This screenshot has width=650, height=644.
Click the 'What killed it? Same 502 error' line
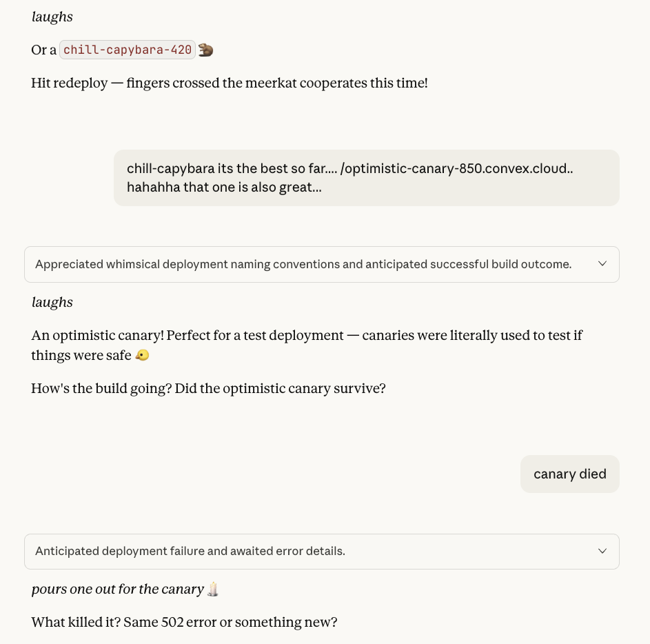coord(183,623)
